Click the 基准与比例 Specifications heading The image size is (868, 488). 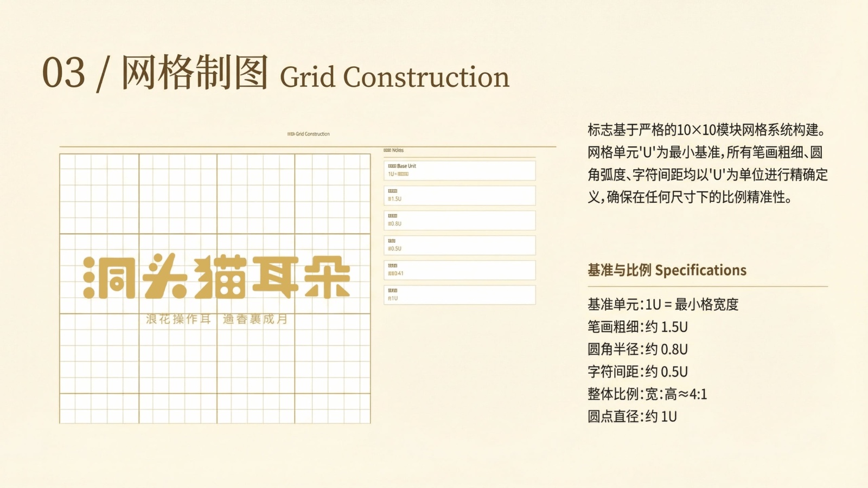click(x=667, y=270)
